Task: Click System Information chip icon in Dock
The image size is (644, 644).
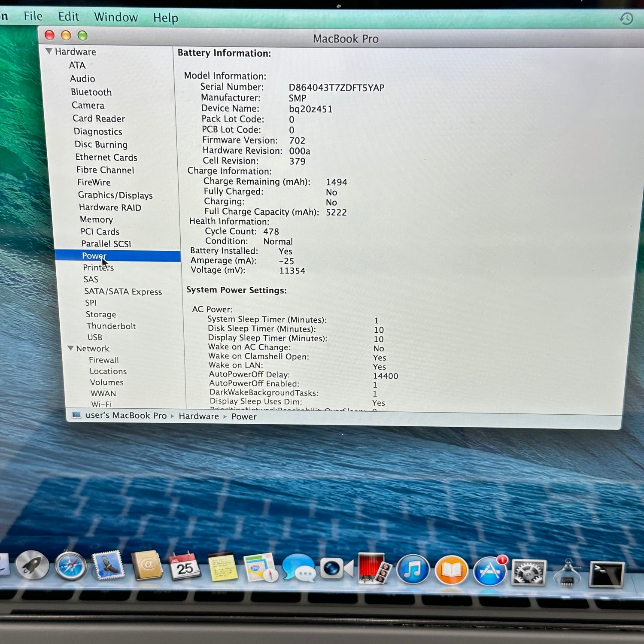Action: (567, 573)
